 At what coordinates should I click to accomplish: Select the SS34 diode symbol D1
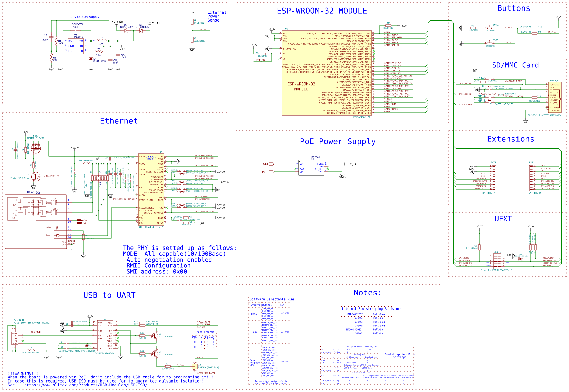[x=90, y=58]
